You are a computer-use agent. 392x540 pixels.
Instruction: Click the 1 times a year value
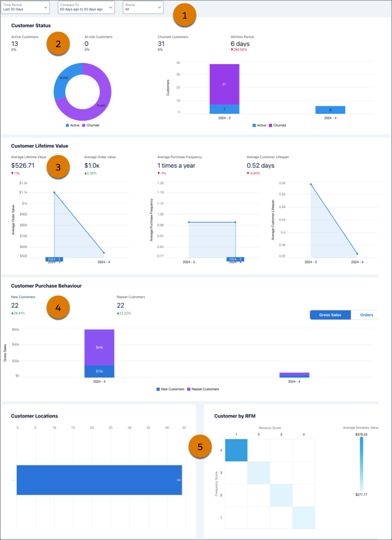pos(176,166)
